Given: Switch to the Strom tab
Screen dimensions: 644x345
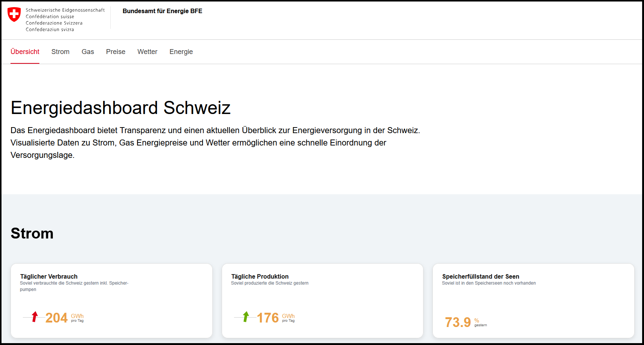Looking at the screenshot, I should [x=60, y=52].
